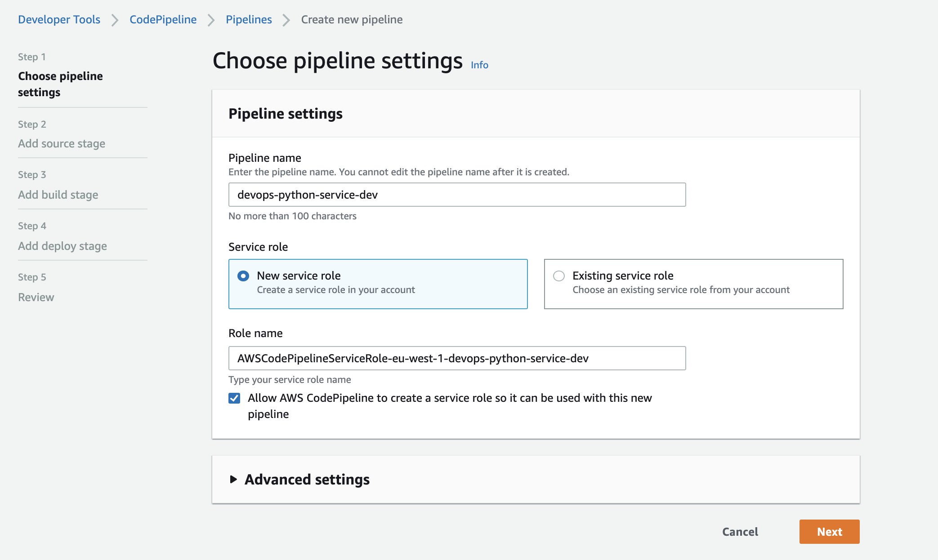This screenshot has width=938, height=560.
Task: Click the chevron after the Developer Tools breadcrumb
Action: pyautogui.click(x=115, y=20)
